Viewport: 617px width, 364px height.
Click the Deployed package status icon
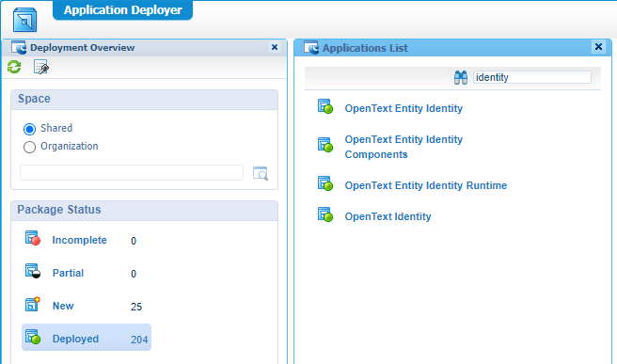click(x=33, y=337)
